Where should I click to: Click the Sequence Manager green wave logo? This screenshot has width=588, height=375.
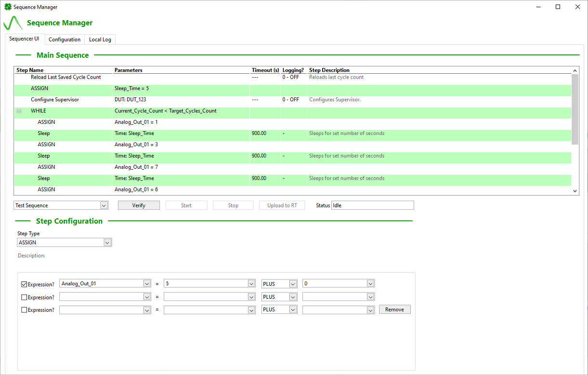click(13, 23)
